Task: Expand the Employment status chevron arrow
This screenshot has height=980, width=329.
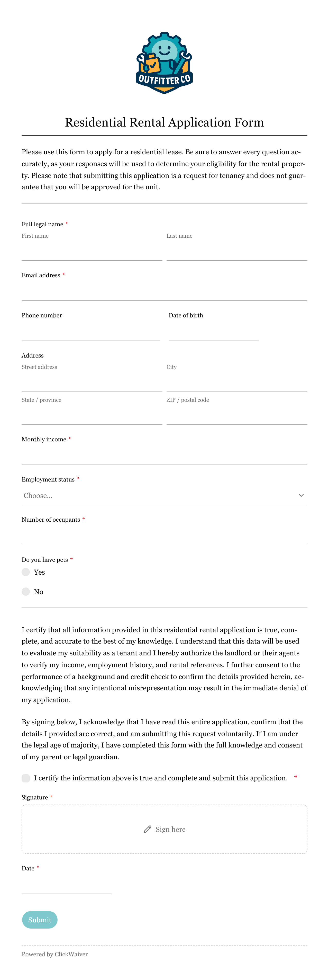Action: coord(301,495)
